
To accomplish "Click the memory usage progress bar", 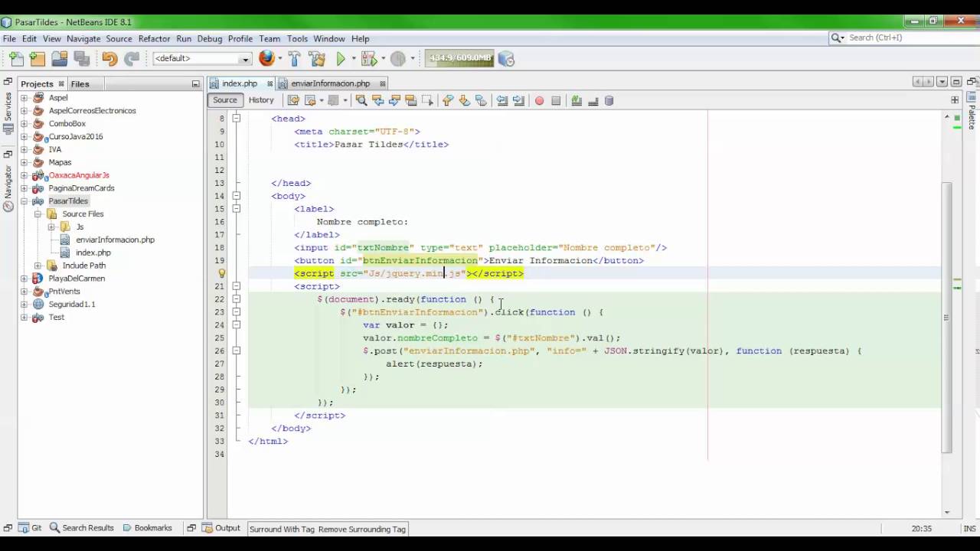I will coord(460,58).
